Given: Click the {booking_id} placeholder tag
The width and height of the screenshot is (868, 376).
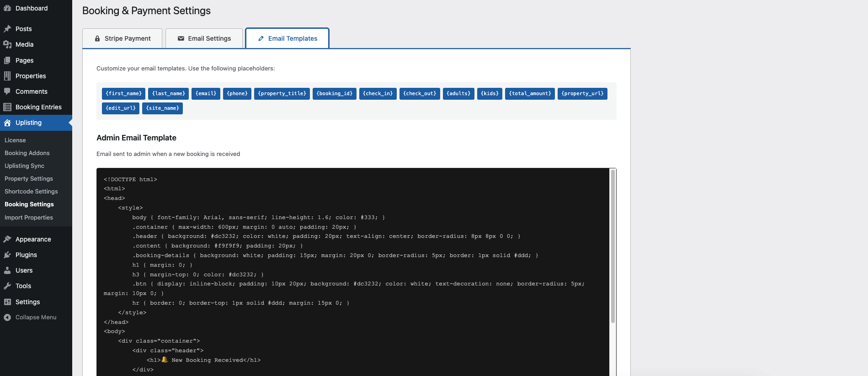Looking at the screenshot, I should pyautogui.click(x=335, y=94).
